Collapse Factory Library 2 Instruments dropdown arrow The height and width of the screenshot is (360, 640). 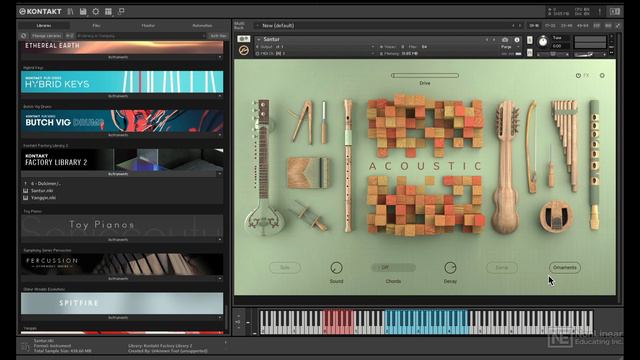[220, 174]
